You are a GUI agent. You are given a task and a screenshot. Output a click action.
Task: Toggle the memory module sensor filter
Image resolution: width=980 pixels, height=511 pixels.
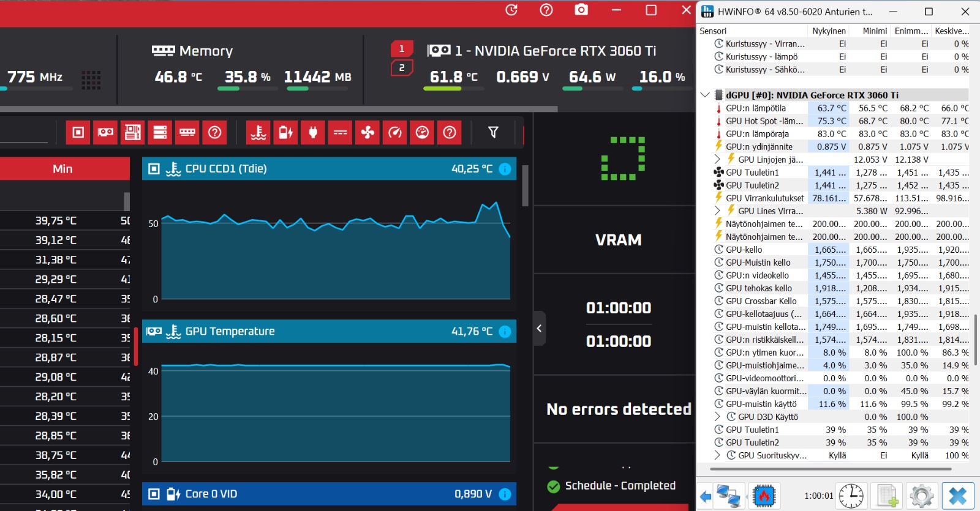point(187,132)
